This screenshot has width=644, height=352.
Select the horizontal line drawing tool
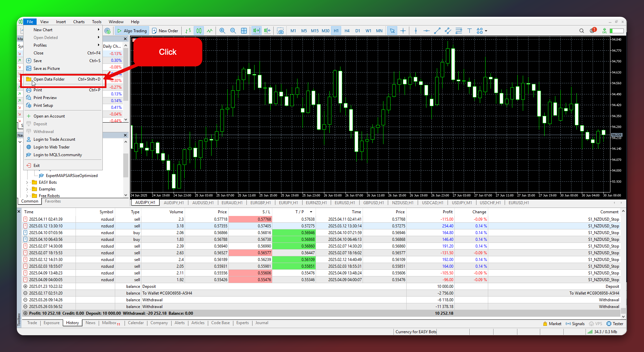coord(426,31)
